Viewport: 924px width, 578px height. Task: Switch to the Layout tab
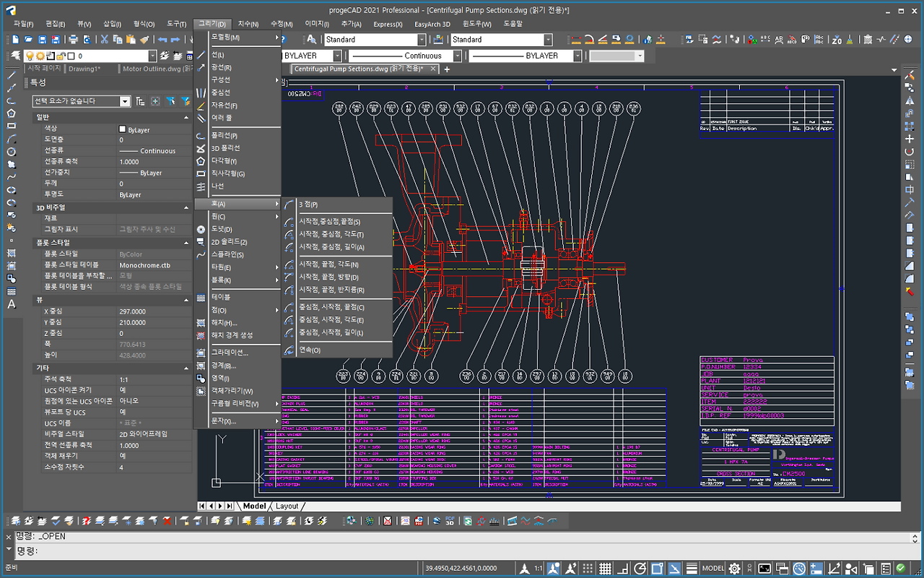(x=287, y=506)
